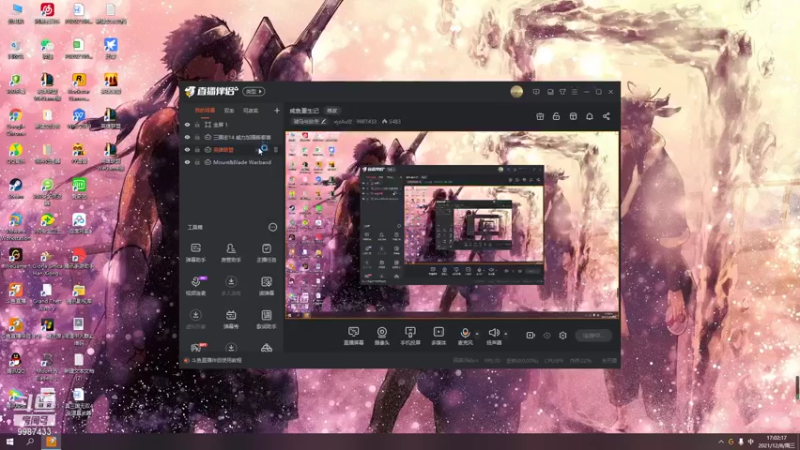Toggle the lock of the 全屏 1 source
Image resolution: width=800 pixels, height=450 pixels.
[x=197, y=124]
